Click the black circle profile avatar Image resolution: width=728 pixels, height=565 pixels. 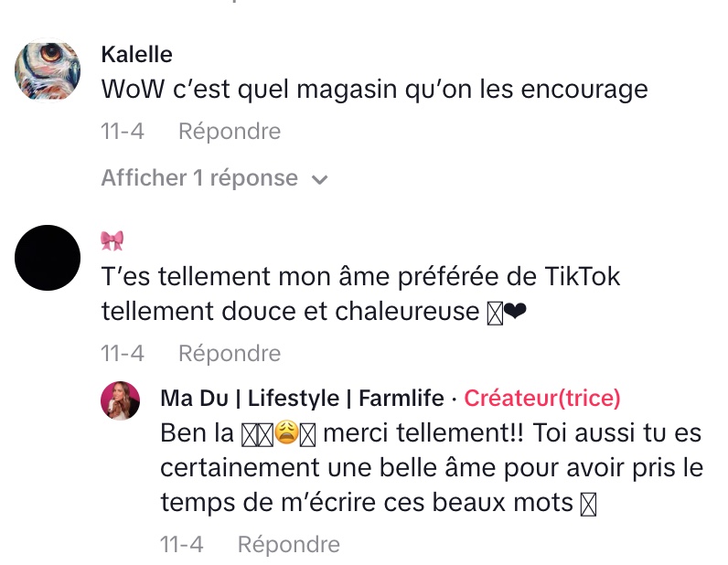[x=48, y=257]
